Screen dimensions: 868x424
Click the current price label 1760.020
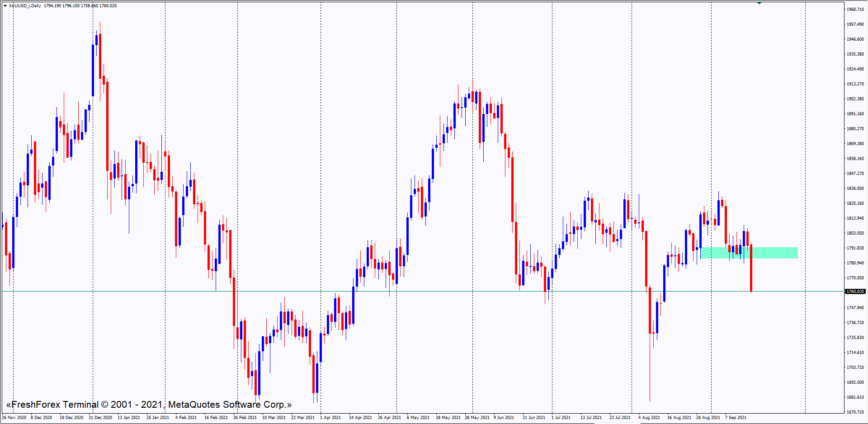[855, 292]
